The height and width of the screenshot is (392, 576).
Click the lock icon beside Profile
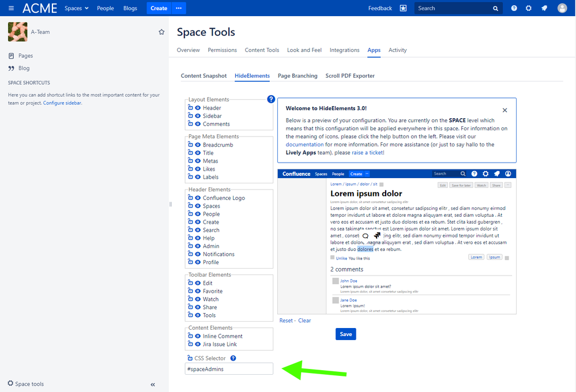(x=190, y=262)
